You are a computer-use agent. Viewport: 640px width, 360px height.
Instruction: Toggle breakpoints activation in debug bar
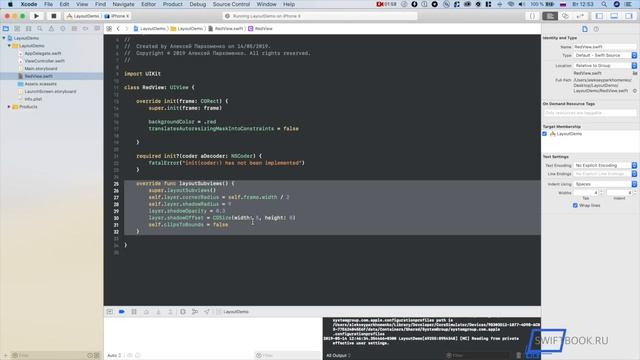click(122, 311)
